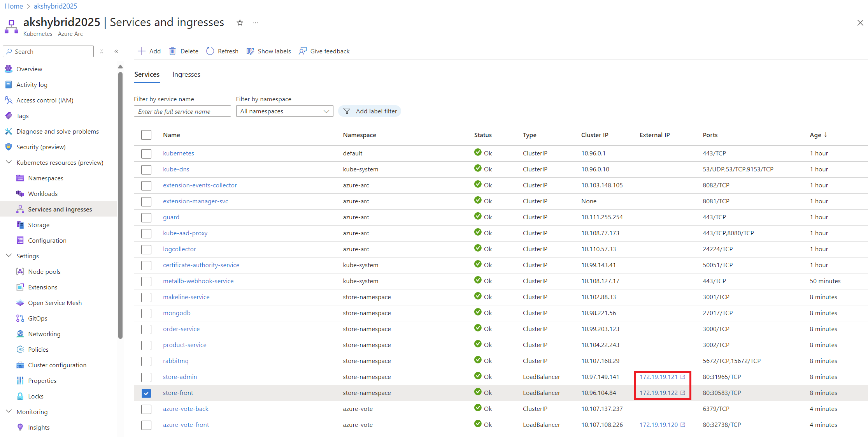Collapse the Settings section
868x437 pixels.
pos(9,256)
